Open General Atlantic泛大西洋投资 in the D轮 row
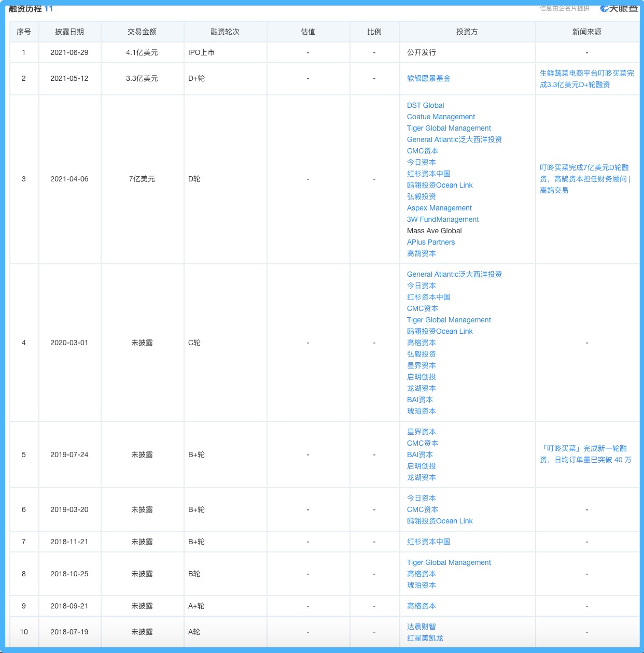Viewport: 644px width, 653px height. [x=454, y=139]
